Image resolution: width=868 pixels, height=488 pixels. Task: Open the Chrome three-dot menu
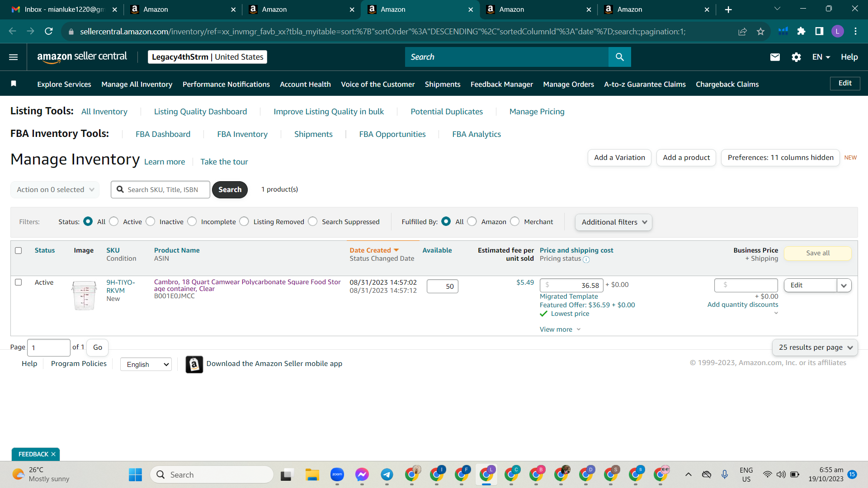(x=855, y=31)
